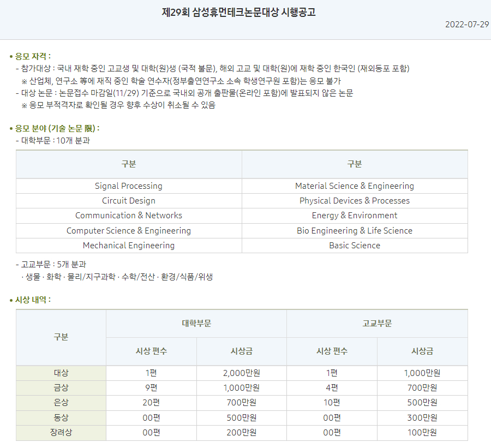
Task: Click 대학부문 header in the awards table
Action: point(196,324)
